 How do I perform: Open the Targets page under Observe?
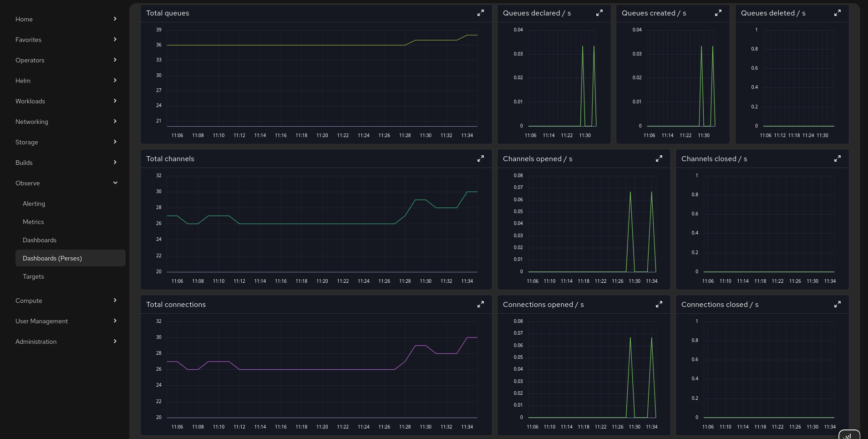pyautogui.click(x=34, y=276)
